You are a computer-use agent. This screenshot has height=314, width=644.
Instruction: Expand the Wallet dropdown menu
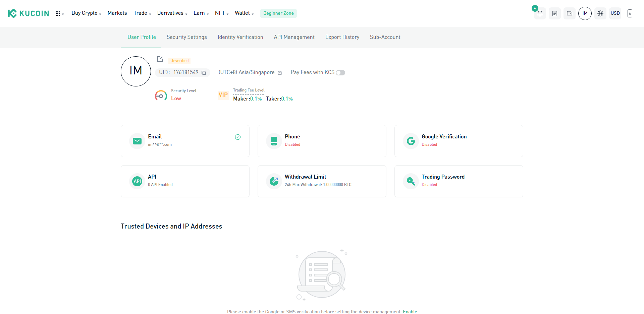point(244,13)
